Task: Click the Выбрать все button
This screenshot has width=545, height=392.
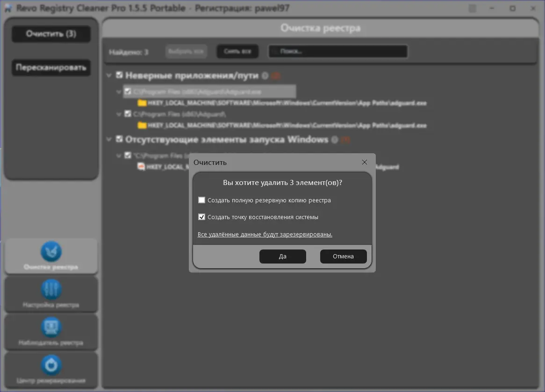Action: [x=186, y=51]
